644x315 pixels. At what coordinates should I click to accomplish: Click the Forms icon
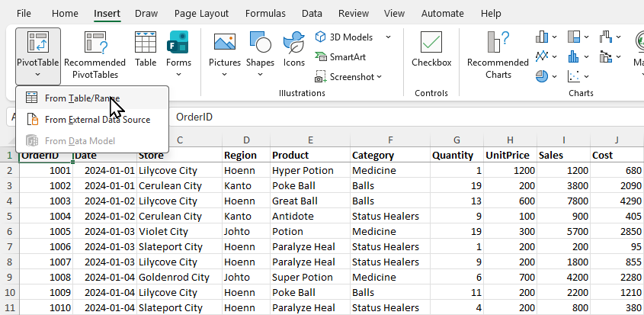[x=178, y=43]
